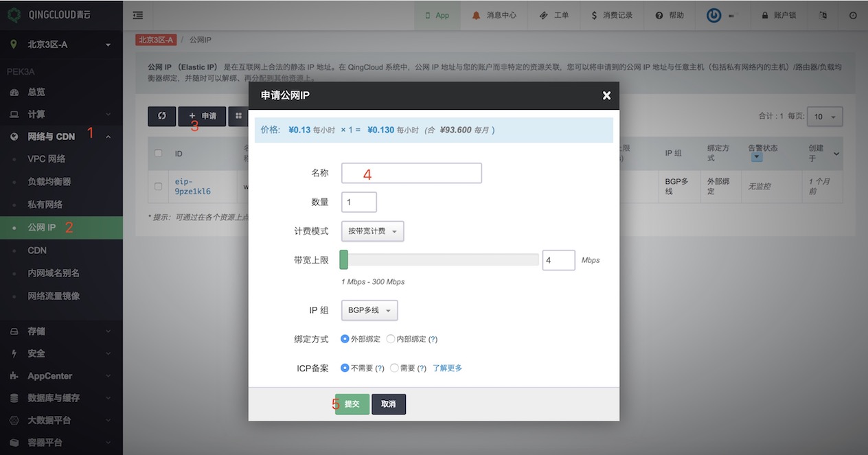Open the IP组 BGP多线 dropdown

pos(369,310)
